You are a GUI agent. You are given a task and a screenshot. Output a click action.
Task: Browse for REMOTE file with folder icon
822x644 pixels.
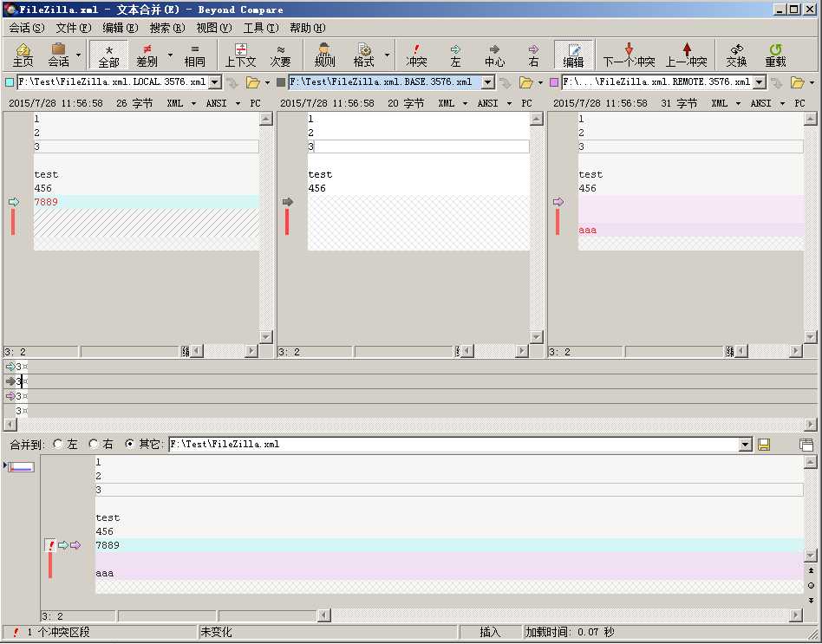(x=798, y=82)
